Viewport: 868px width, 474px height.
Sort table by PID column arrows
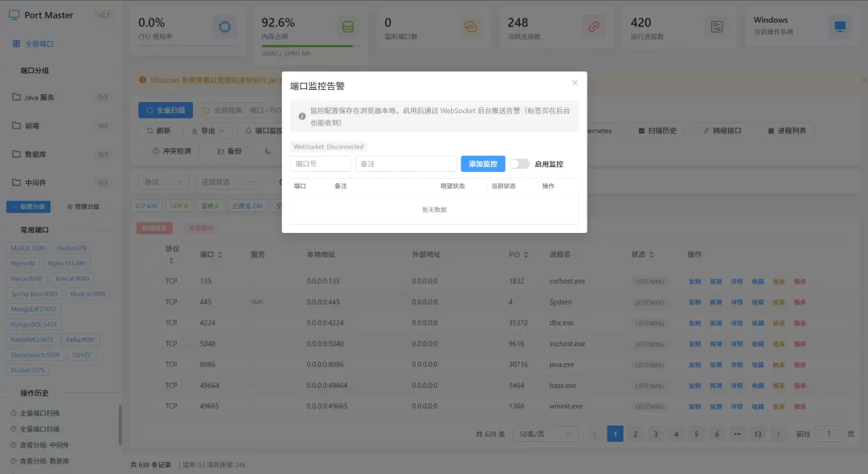[x=526, y=255]
